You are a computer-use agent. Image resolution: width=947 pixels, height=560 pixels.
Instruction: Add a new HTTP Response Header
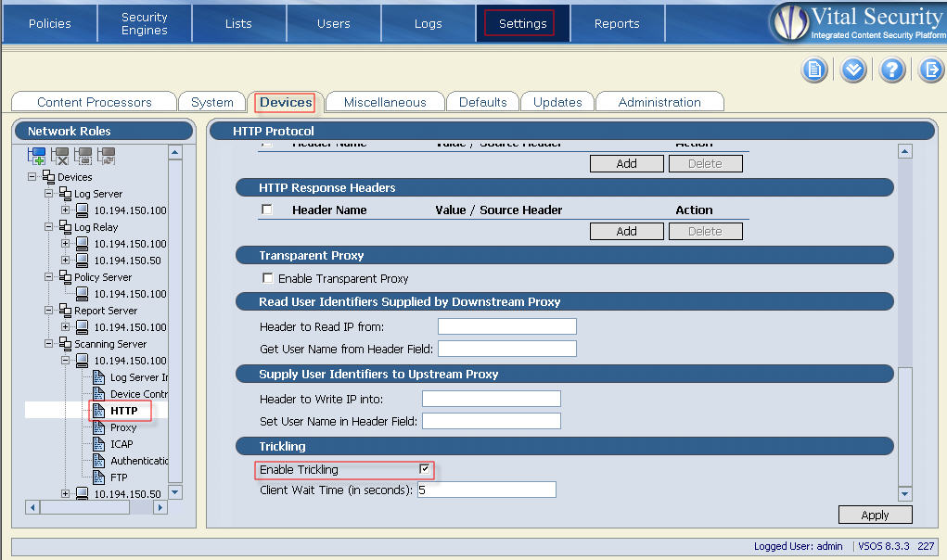click(626, 232)
